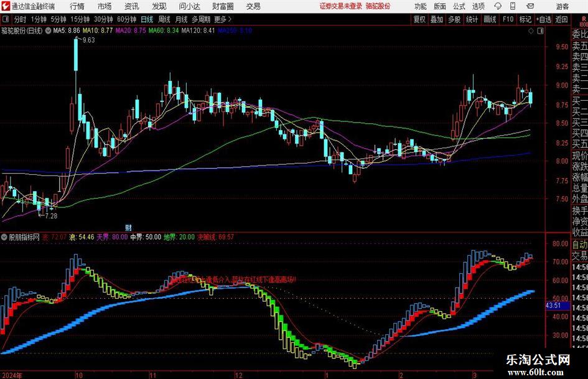Switch to the 5分钟 period tab
Viewport: 588px width, 379px height.
click(58, 19)
